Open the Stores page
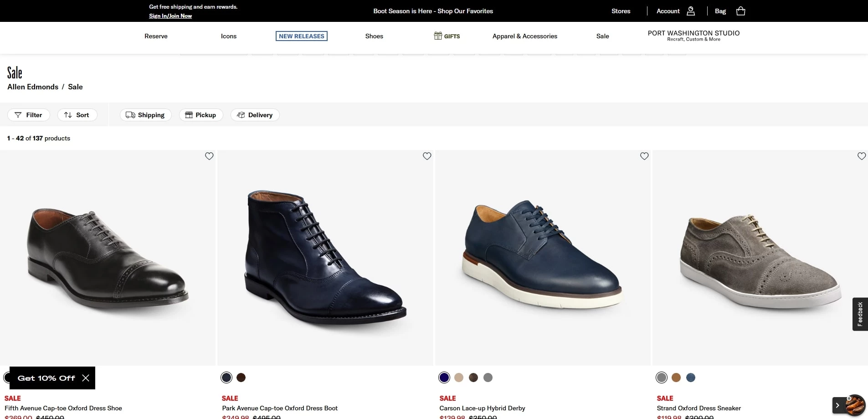 click(x=621, y=11)
